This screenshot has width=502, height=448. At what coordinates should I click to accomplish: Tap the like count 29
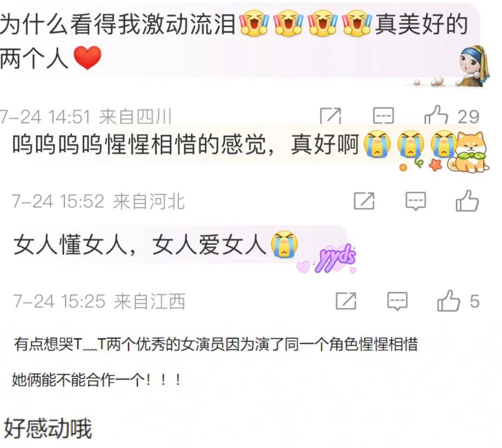point(469,116)
